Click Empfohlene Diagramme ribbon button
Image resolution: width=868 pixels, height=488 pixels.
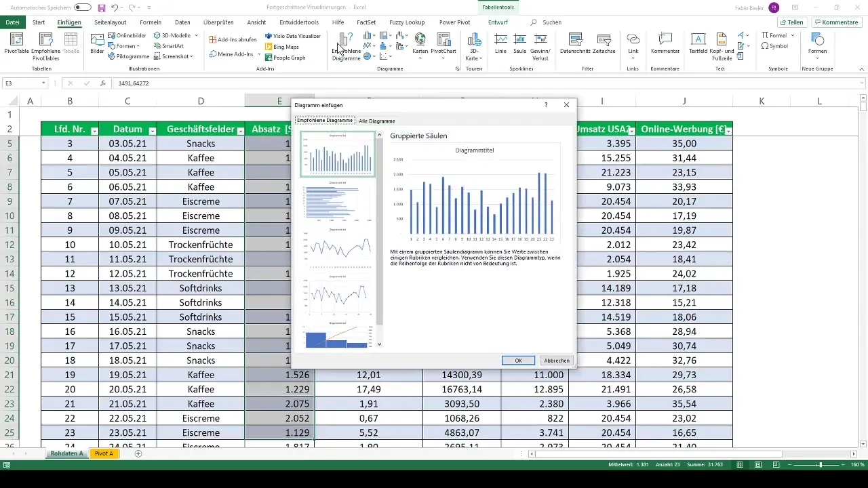347,46
